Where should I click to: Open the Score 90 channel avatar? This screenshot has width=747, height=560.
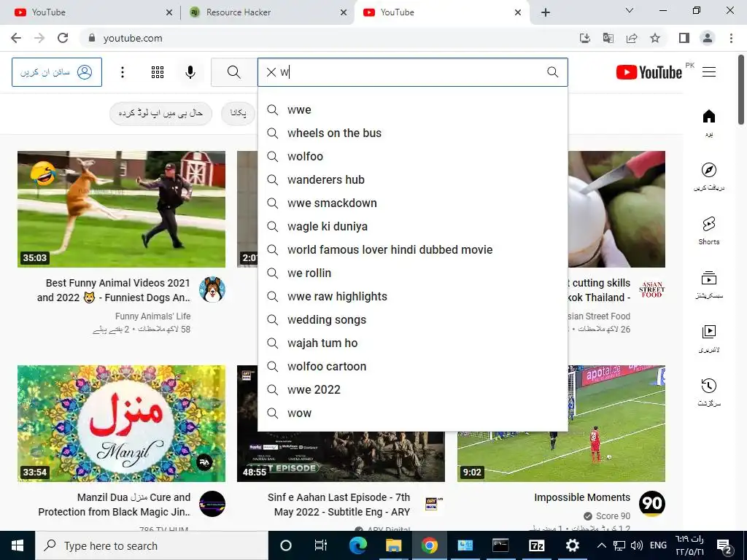tap(651, 504)
